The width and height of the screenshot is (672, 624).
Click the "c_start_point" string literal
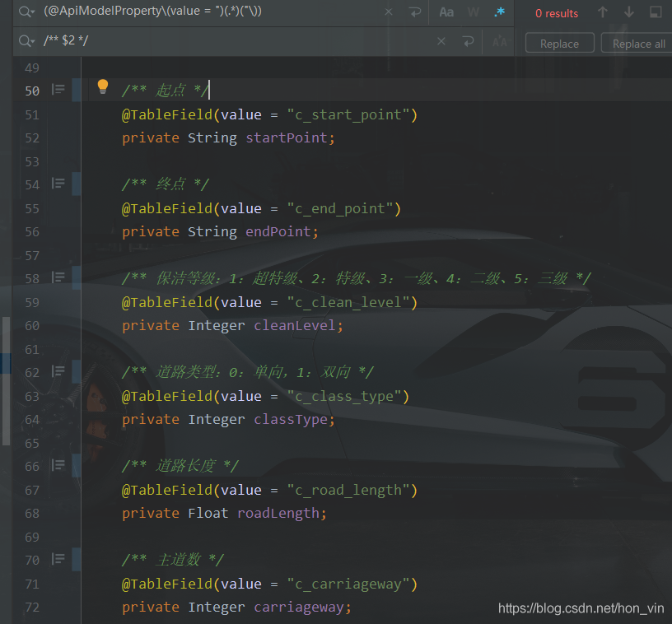pyautogui.click(x=348, y=114)
